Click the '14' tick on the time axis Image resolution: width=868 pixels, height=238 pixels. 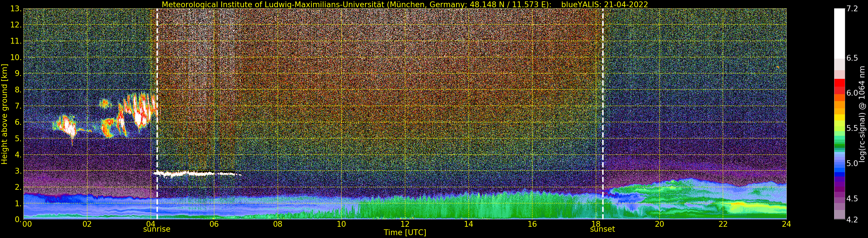[x=468, y=224]
